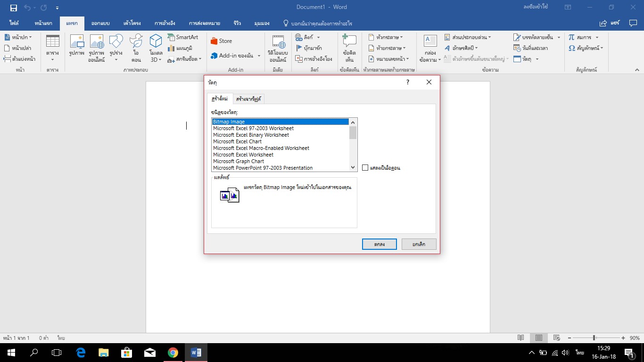
Task: Click วันที่และเวลา (Date & Time) button
Action: 530,48
